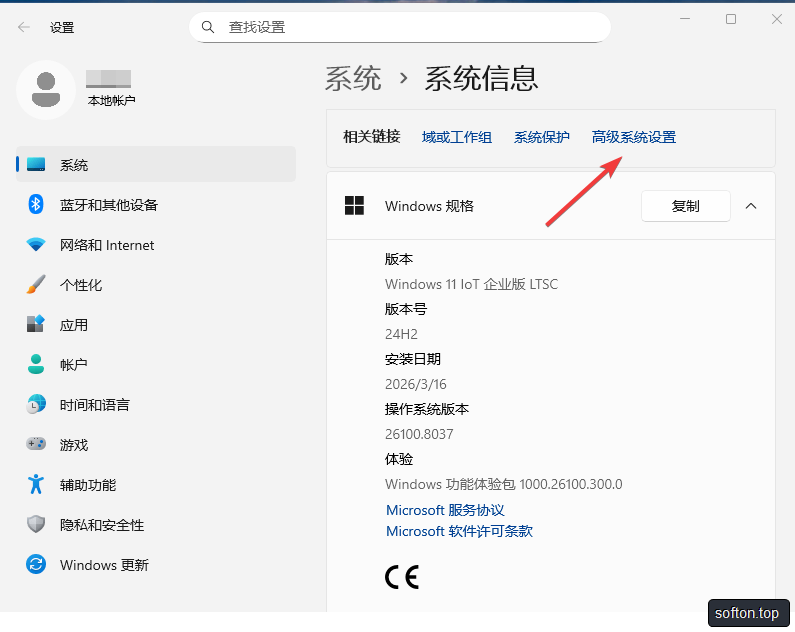
Task: Click the Privacy shield icon
Action: point(36,524)
